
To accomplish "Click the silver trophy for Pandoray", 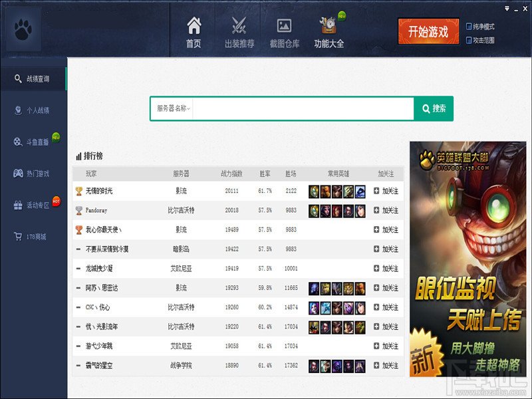I will coord(78,210).
